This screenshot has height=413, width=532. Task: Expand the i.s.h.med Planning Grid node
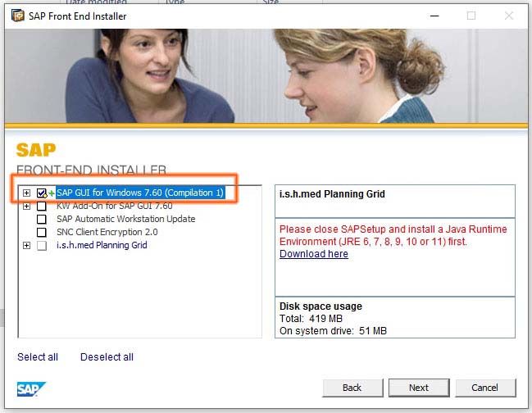pyautogui.click(x=26, y=245)
